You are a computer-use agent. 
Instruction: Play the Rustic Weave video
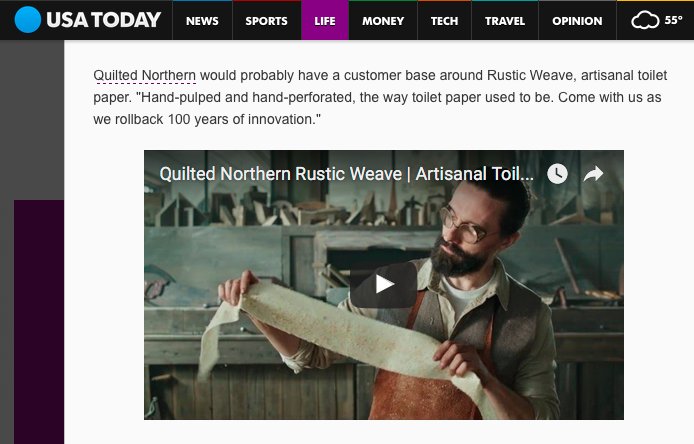[384, 285]
